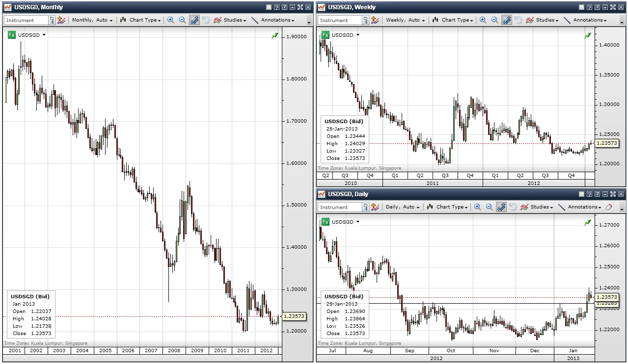Toggle the chart link button in the Daily title bar

590,194
